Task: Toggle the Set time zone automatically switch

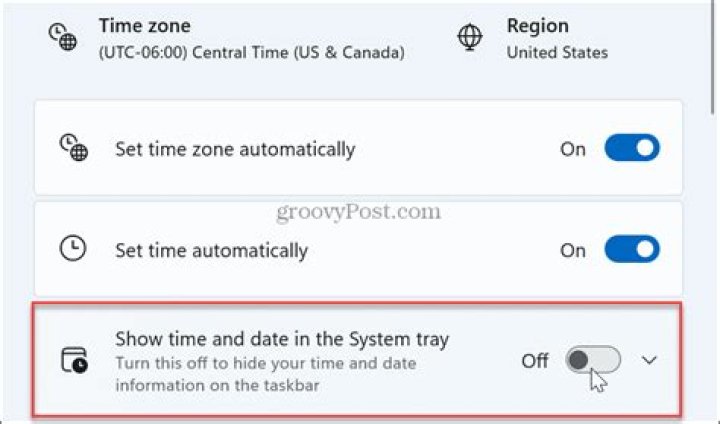Action: coord(632,149)
